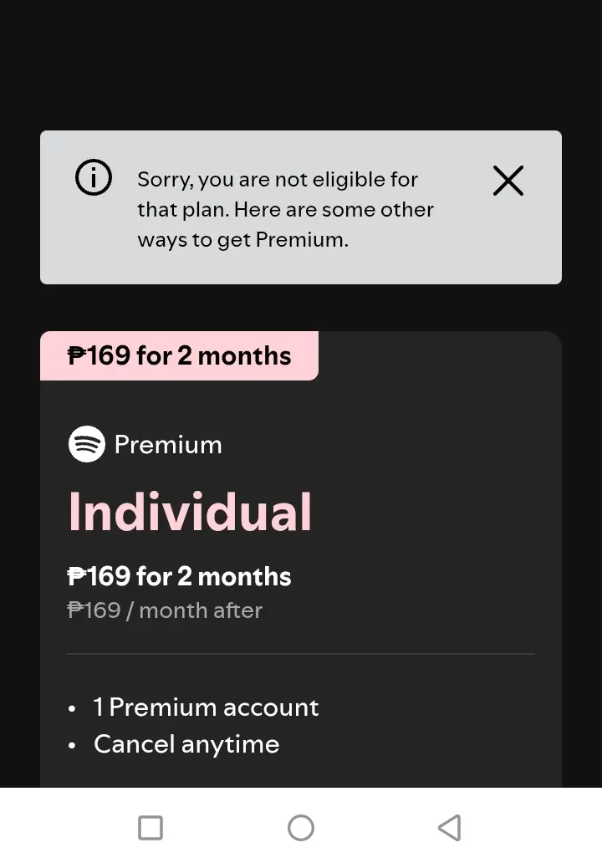
Task: Select the 1 Premium account feature line
Action: pos(206,707)
